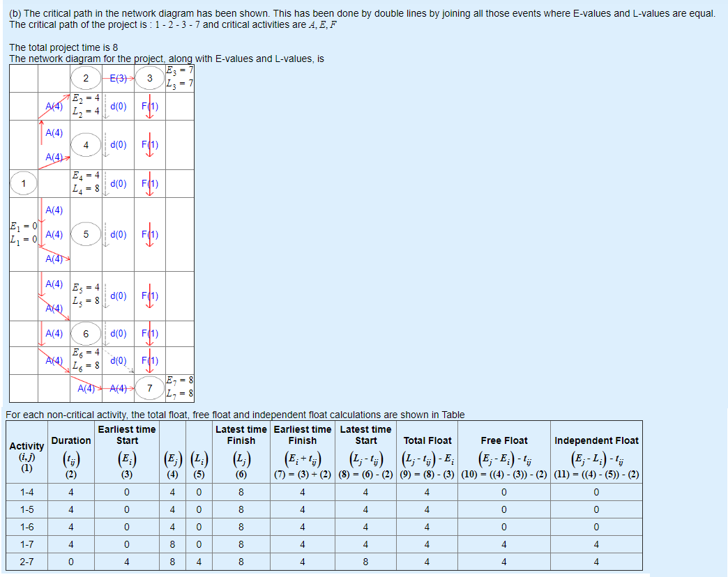Select the 'E7 = 8, L7 = 8' label
The height and width of the screenshot is (577, 728).
click(x=180, y=387)
